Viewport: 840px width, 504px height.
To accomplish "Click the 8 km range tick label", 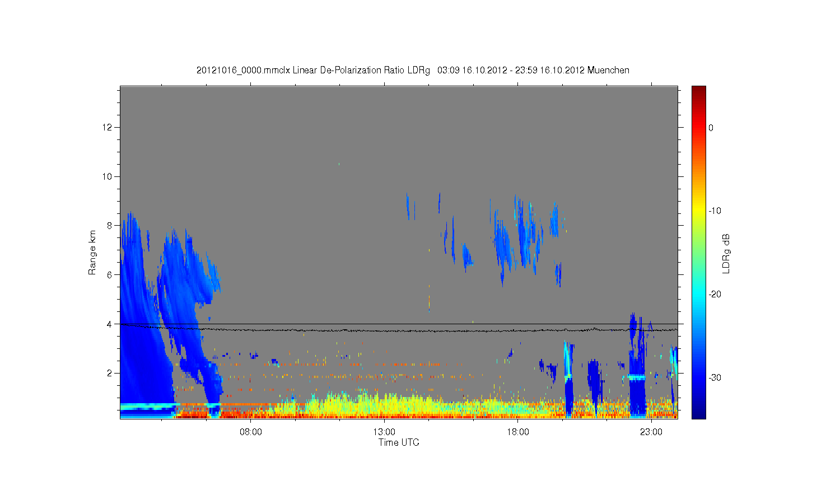I will (x=110, y=226).
